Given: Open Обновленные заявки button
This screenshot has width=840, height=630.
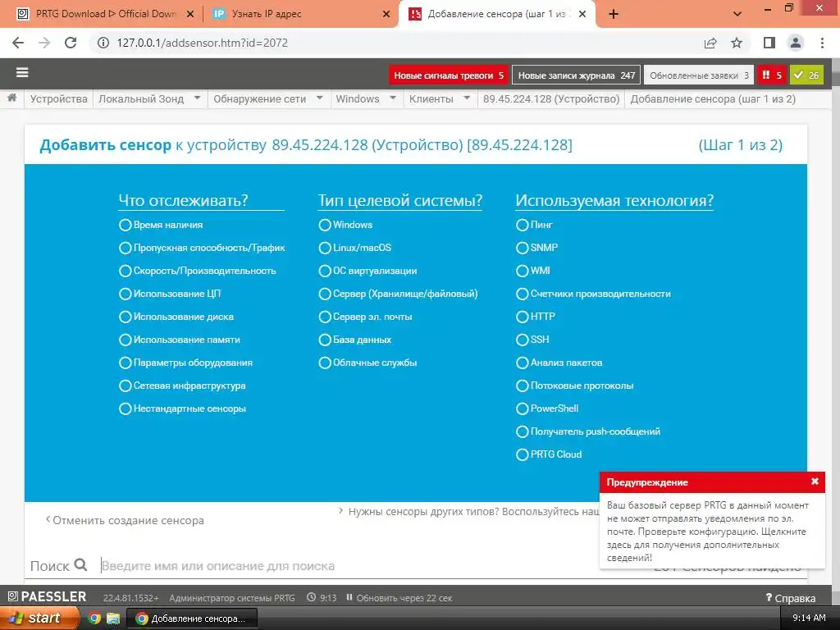Looking at the screenshot, I should 699,75.
